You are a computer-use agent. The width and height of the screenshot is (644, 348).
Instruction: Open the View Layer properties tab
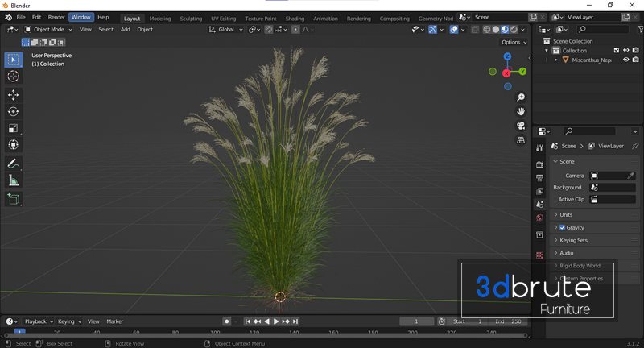(539, 191)
